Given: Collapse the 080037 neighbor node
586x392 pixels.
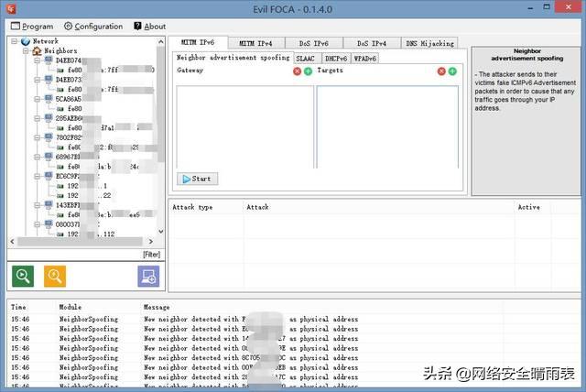Looking at the screenshot, I should (37, 224).
